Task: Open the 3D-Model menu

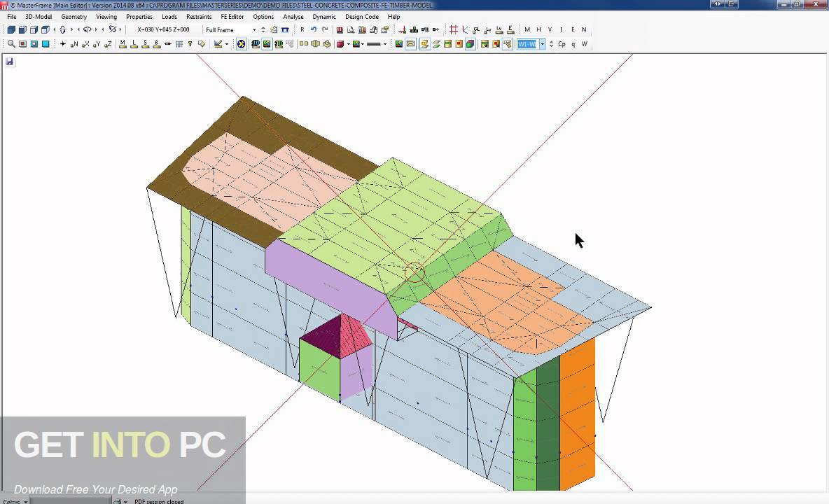Action: [x=39, y=17]
